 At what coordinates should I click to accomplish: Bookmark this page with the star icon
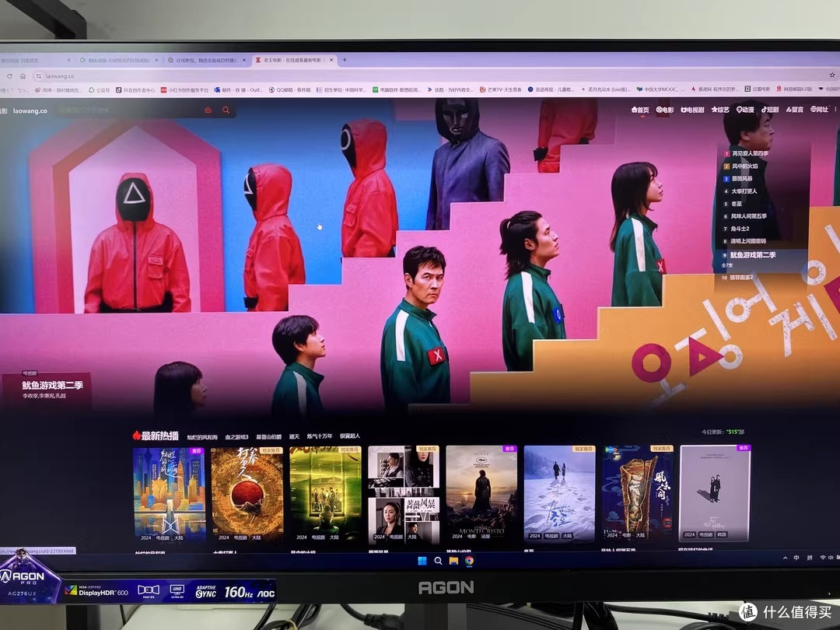coord(832,75)
